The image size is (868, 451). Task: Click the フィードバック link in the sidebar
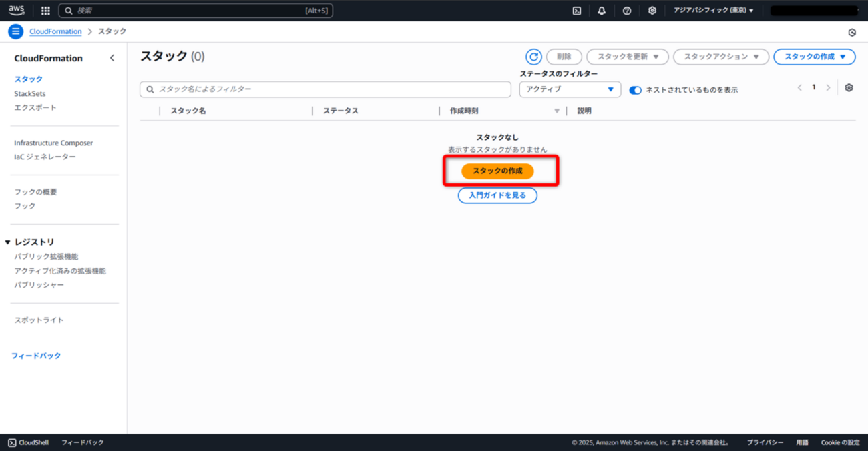tap(36, 356)
